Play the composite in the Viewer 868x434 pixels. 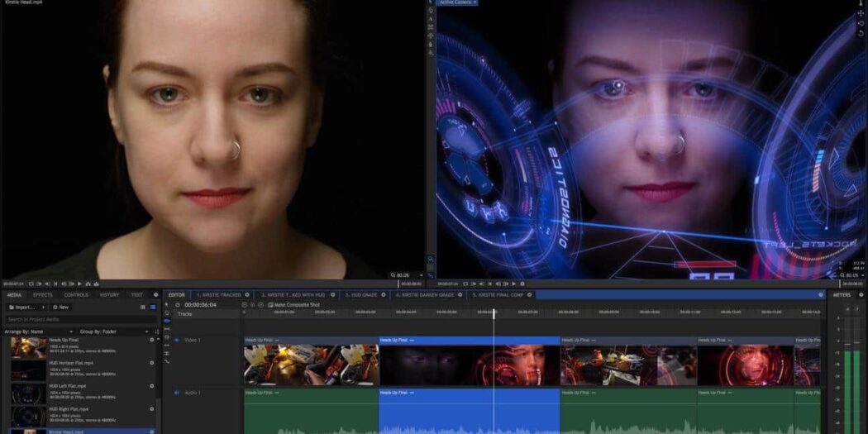[513, 284]
